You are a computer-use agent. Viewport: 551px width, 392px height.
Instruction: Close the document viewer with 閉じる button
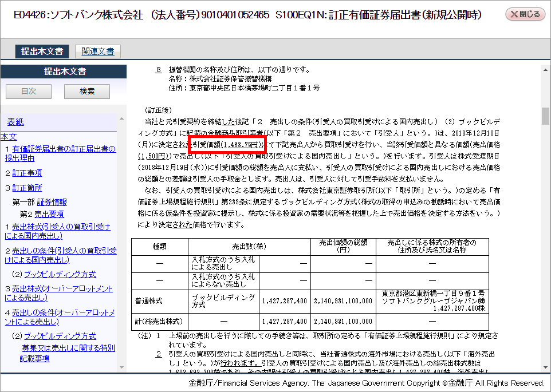click(x=525, y=14)
